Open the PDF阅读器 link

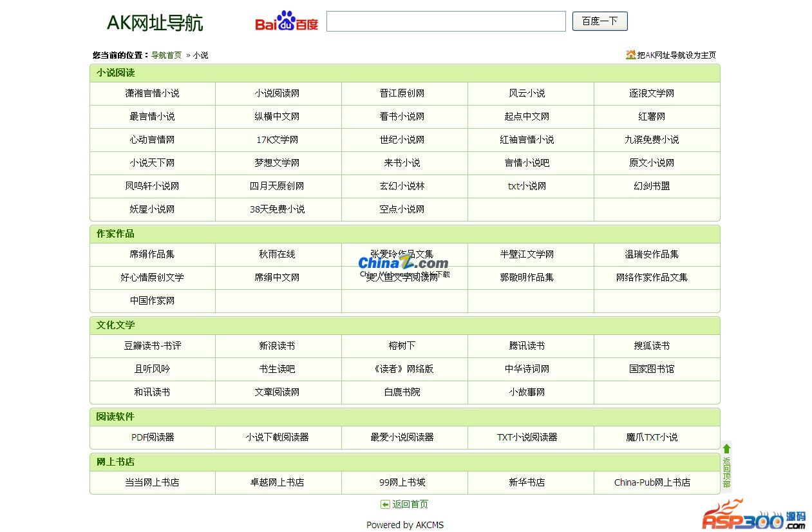point(153,437)
